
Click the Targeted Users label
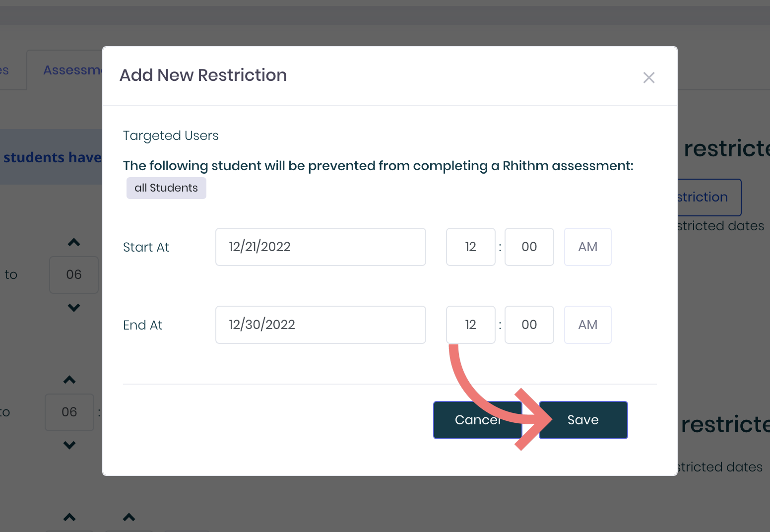coord(171,135)
